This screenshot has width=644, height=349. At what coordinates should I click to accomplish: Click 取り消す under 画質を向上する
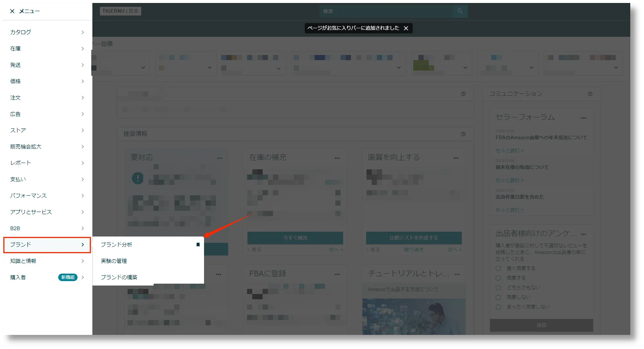pyautogui.click(x=414, y=250)
